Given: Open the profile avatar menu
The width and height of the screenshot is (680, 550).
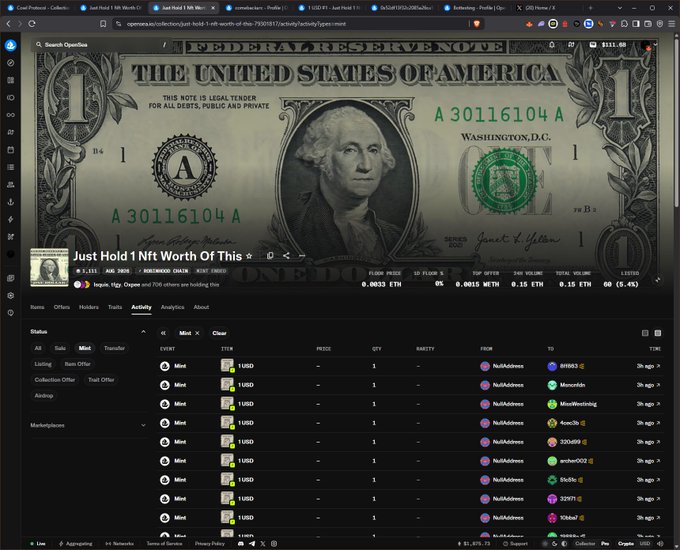Looking at the screenshot, I should pyautogui.click(x=646, y=45).
